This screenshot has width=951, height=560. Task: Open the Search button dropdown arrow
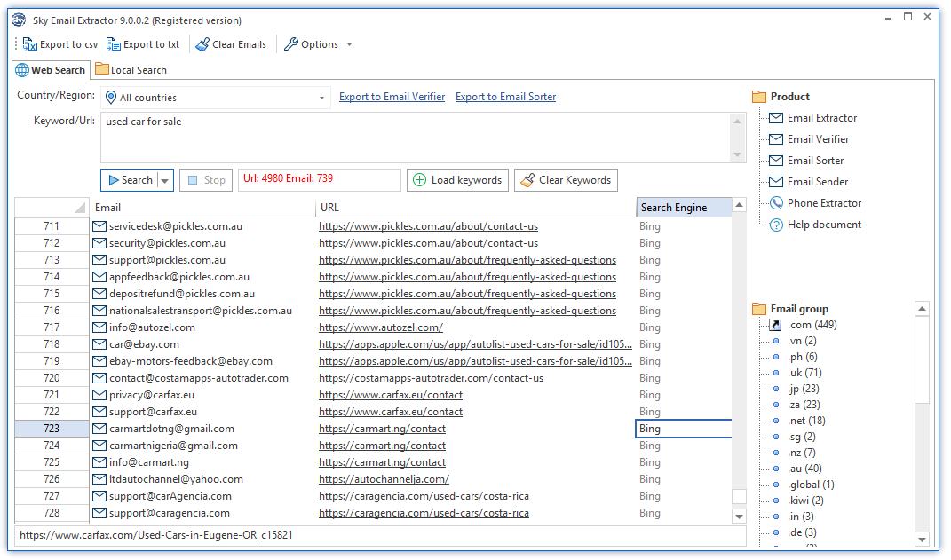164,180
